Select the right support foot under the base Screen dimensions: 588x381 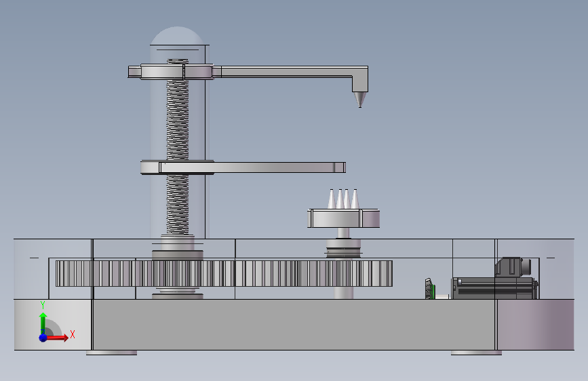coord(476,353)
